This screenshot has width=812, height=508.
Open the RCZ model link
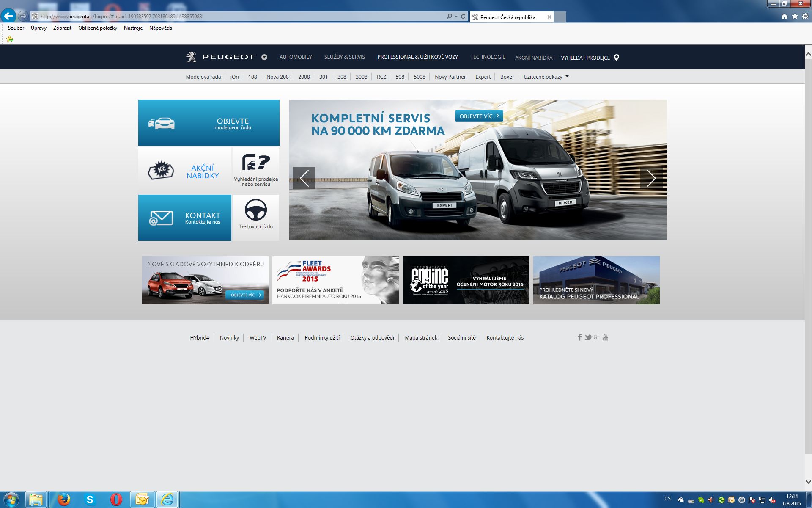pyautogui.click(x=381, y=77)
